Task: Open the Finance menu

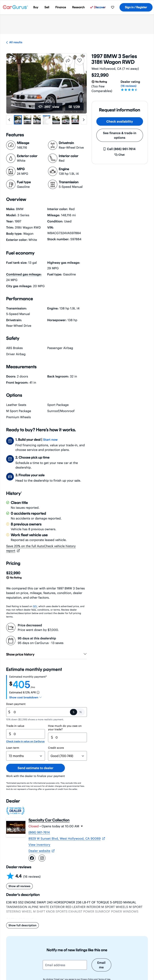Action: [61, 7]
